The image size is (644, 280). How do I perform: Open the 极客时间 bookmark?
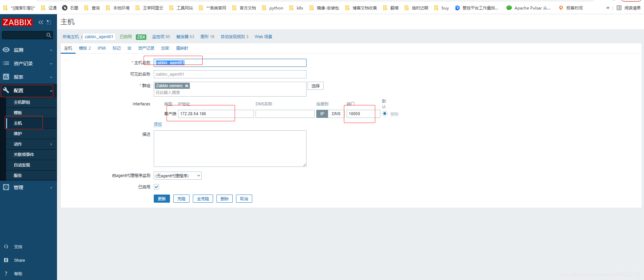[x=570, y=8]
